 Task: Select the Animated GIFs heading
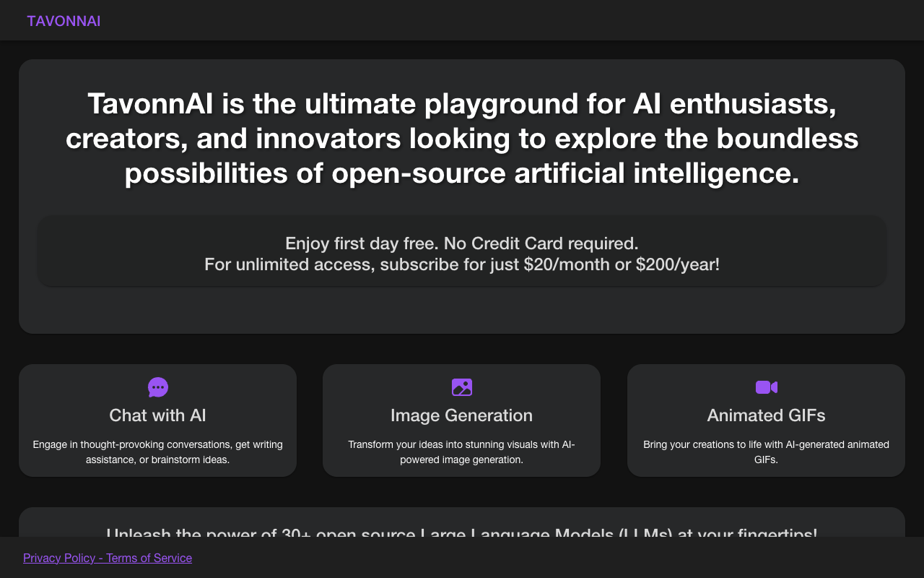pyautogui.click(x=767, y=415)
